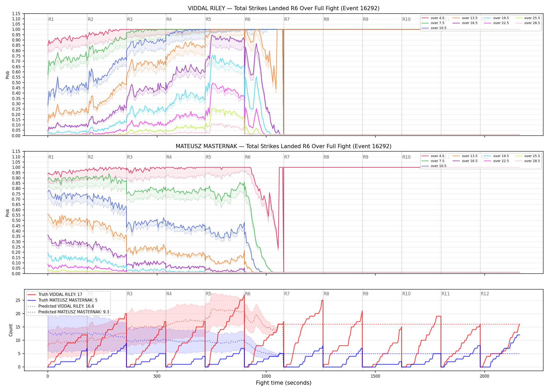
Task: Click the 25 tick label on the Count axis
Action: click(x=18, y=300)
